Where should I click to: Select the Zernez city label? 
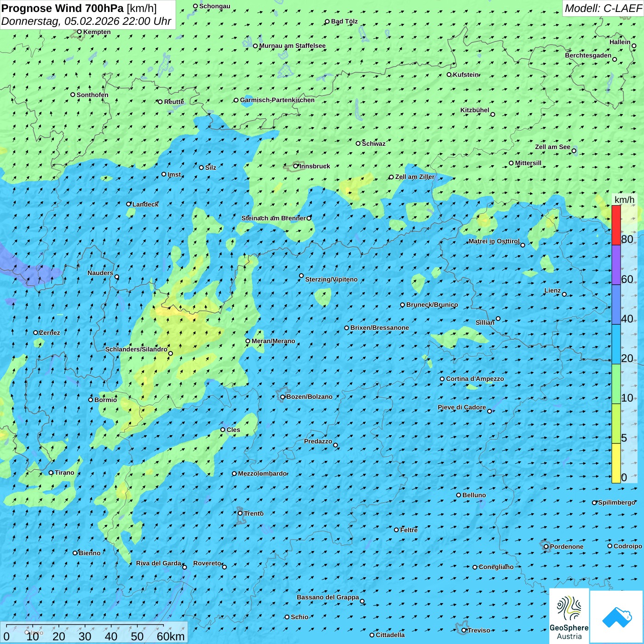(x=49, y=333)
